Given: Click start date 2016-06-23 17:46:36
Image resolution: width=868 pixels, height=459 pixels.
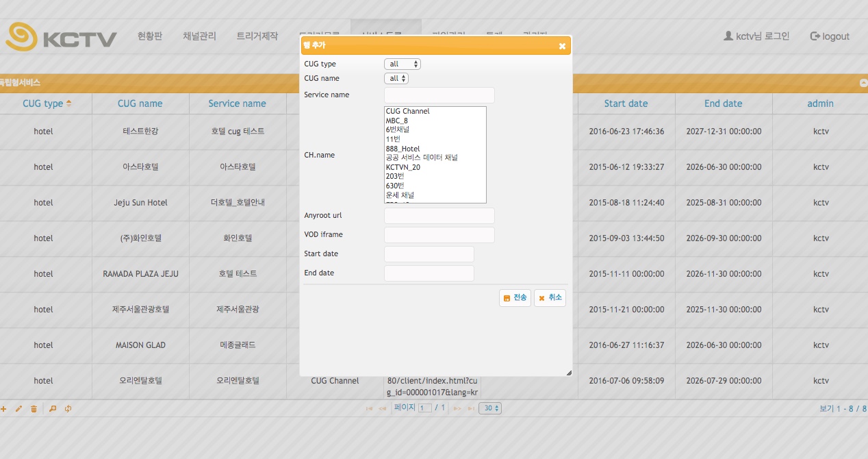Looking at the screenshot, I should [x=626, y=132].
